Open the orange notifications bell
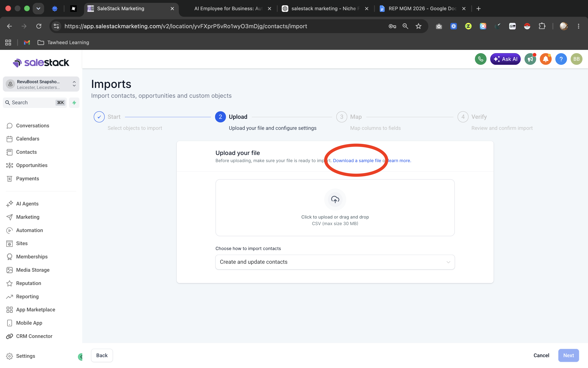The width and height of the screenshot is (588, 368). pyautogui.click(x=546, y=59)
